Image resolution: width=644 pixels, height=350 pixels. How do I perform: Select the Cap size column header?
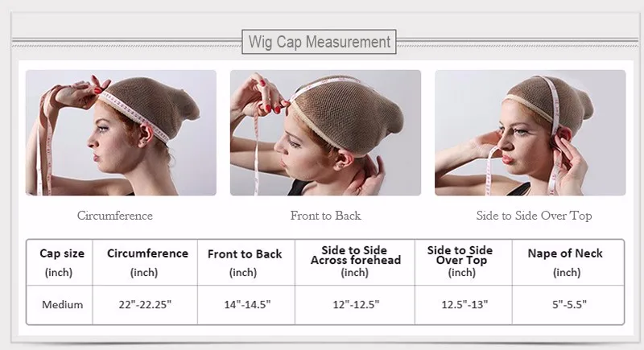coord(60,262)
